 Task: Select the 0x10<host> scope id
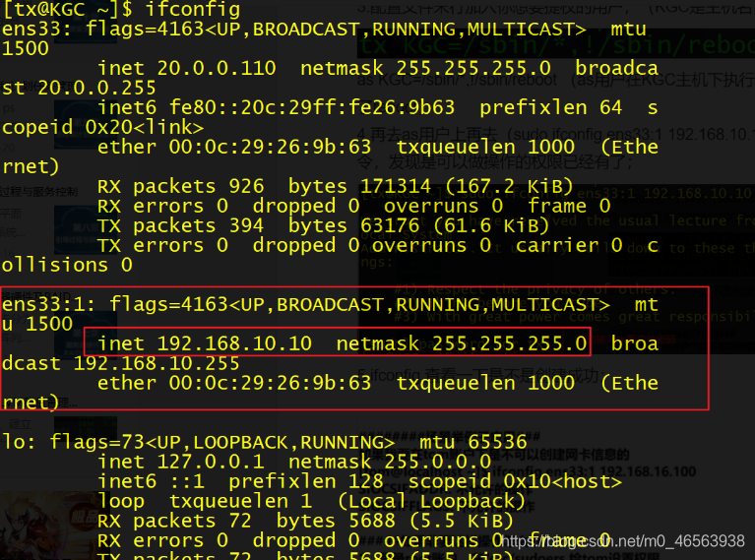click(562, 481)
